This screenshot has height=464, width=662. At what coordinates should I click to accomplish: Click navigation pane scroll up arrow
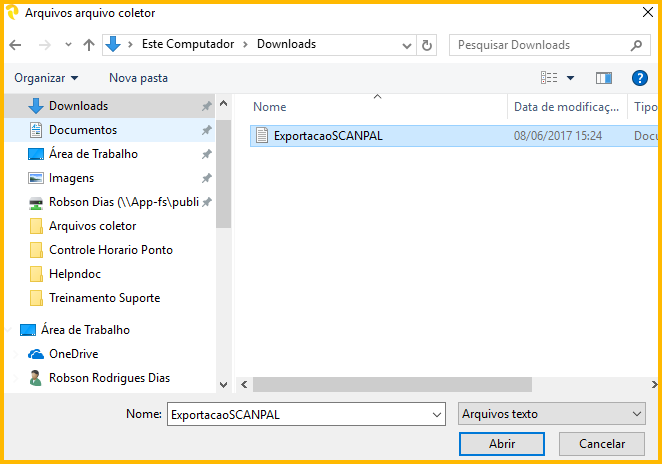point(224,103)
